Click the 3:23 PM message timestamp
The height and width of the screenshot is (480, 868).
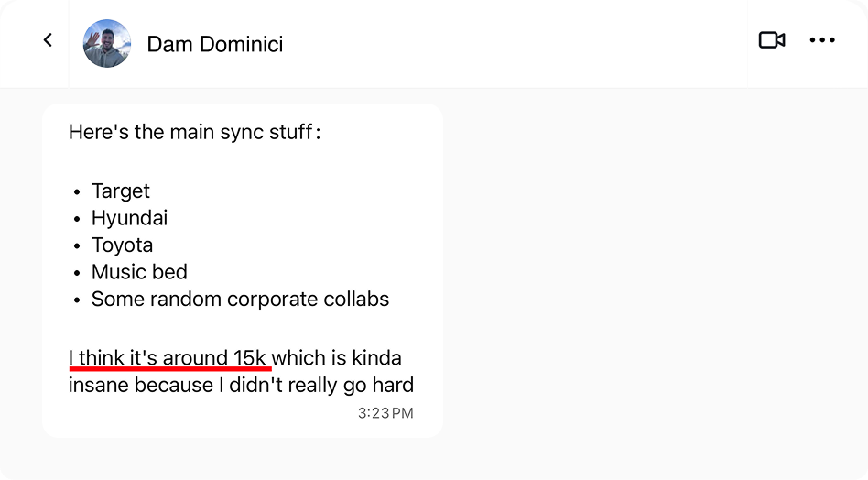pyautogui.click(x=385, y=413)
